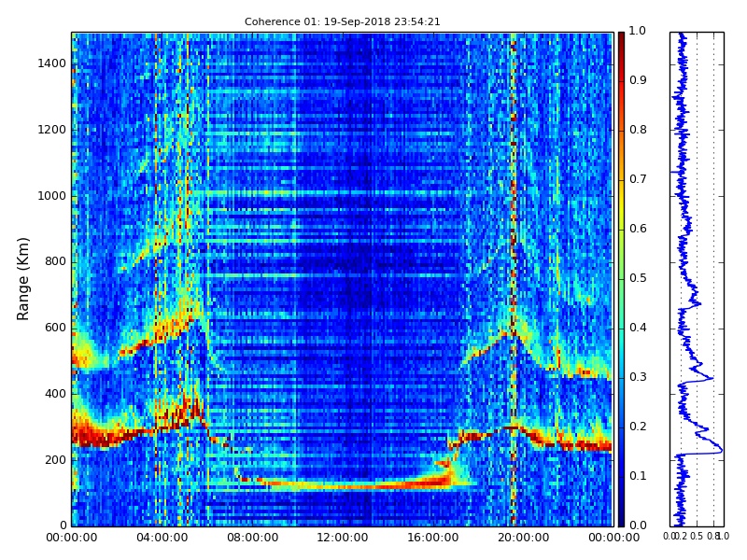
Task: Click the colorbar 0.6 value label
Action: point(638,229)
